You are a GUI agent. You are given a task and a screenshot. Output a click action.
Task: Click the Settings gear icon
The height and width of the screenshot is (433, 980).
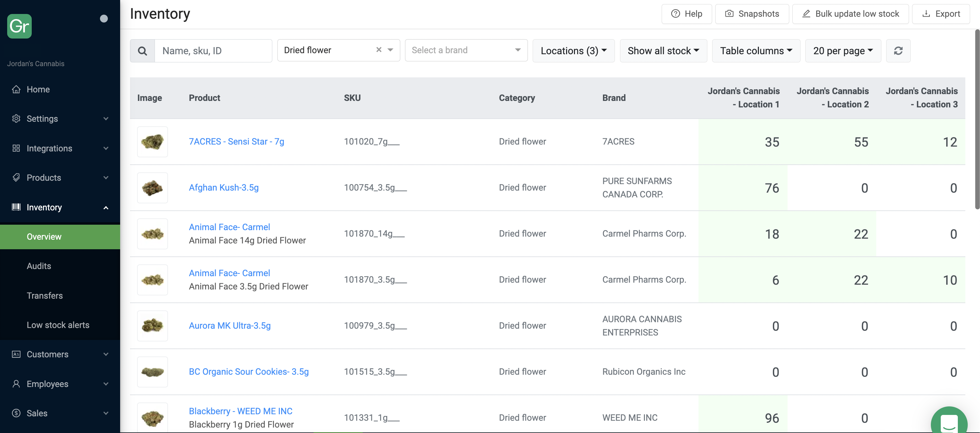click(16, 119)
